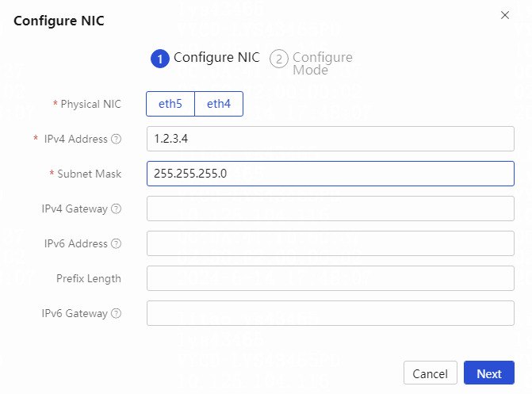Click the Subnet Mask input field
532x394 pixels.
click(x=331, y=174)
